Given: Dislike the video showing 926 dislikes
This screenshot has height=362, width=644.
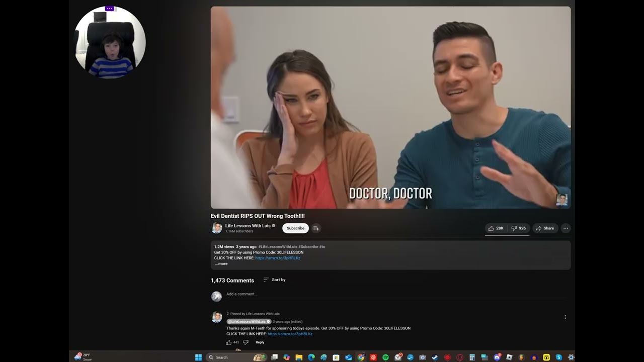Looking at the screenshot, I should pos(519,228).
